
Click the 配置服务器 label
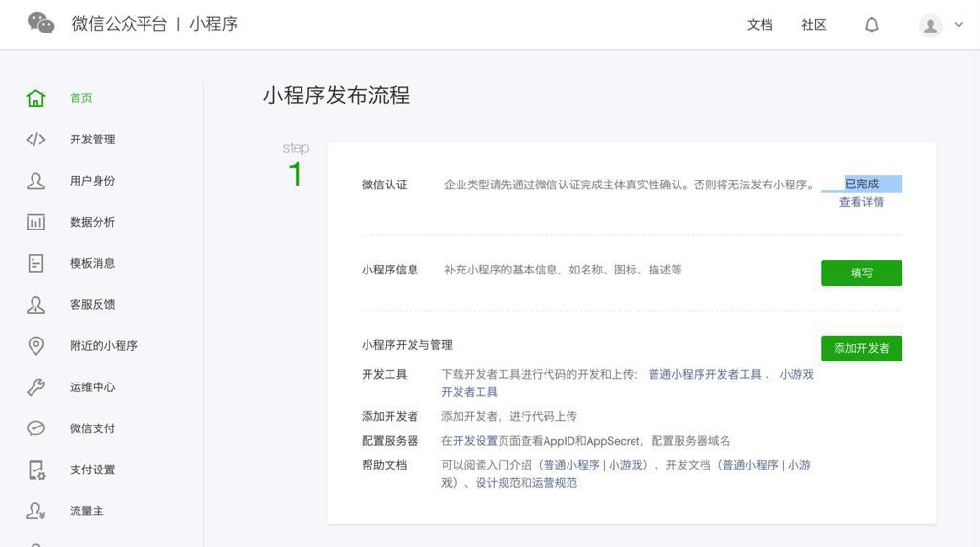(390, 440)
